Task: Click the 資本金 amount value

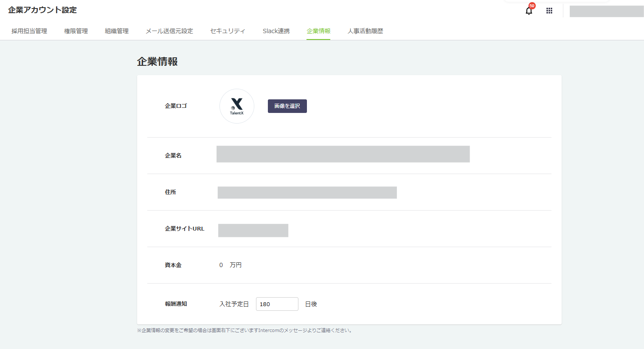Action: pyautogui.click(x=230, y=265)
